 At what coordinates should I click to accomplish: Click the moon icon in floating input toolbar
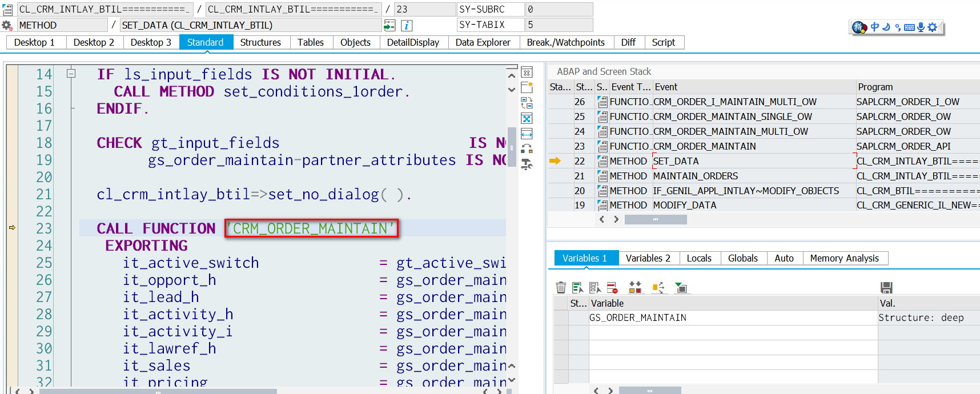click(x=886, y=27)
